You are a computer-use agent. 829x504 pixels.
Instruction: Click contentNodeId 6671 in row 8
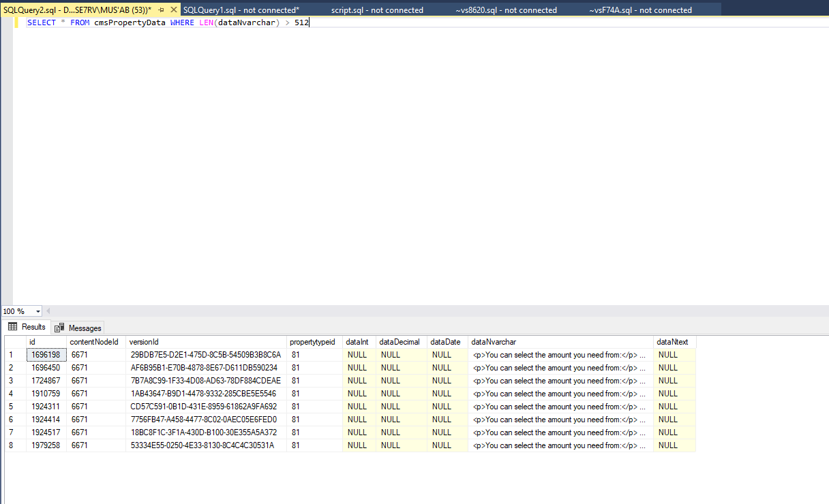point(96,445)
